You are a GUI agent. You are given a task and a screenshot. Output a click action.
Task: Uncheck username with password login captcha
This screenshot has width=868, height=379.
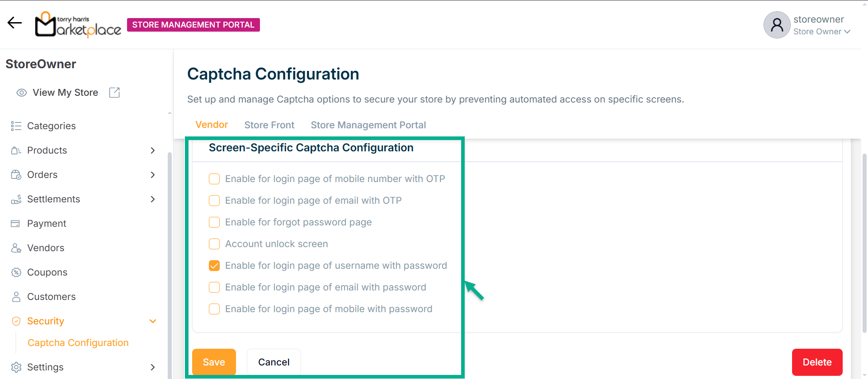[214, 266]
